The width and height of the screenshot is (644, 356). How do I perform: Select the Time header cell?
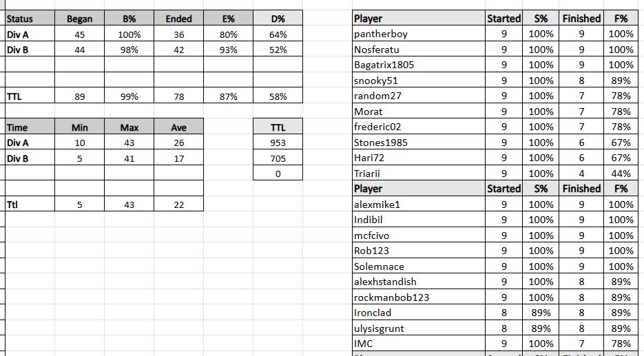[x=29, y=127]
